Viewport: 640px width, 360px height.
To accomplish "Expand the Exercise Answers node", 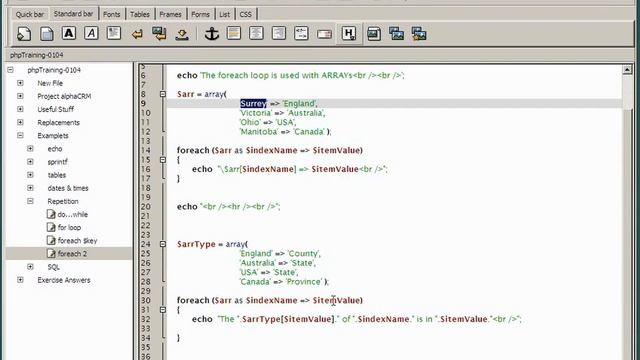I will (x=20, y=280).
